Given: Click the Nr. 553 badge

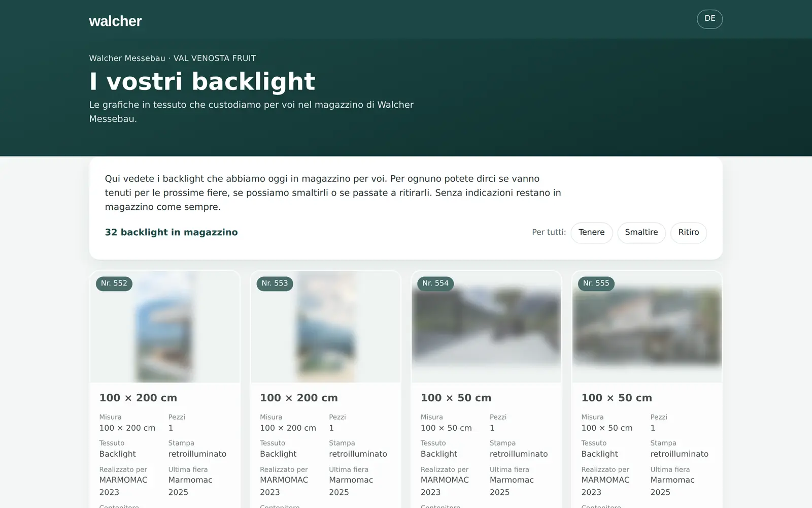Looking at the screenshot, I should coord(275,283).
